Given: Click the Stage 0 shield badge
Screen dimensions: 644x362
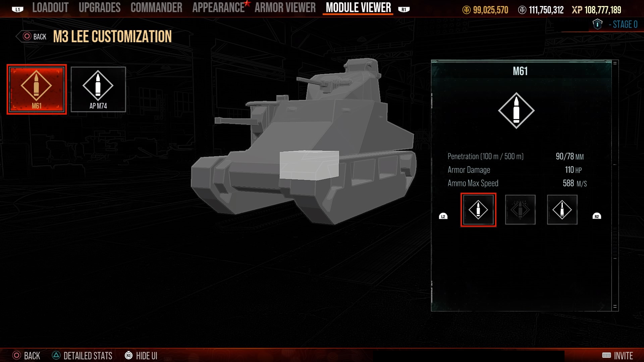Looking at the screenshot, I should [x=597, y=24].
